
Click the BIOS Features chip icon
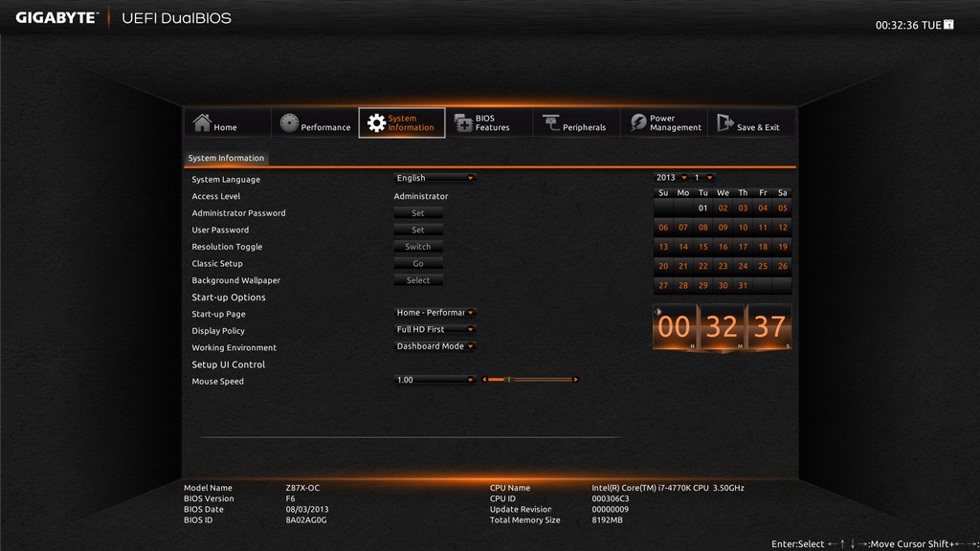tap(463, 123)
